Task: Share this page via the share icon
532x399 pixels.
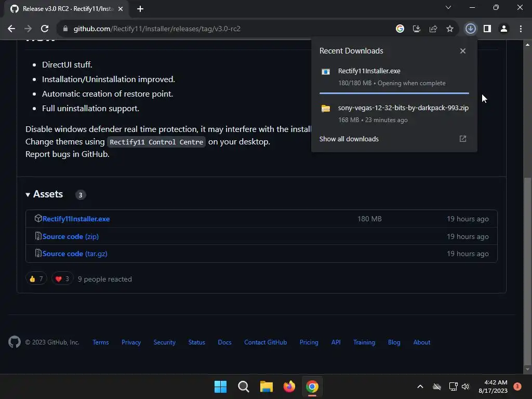Action: [x=433, y=29]
